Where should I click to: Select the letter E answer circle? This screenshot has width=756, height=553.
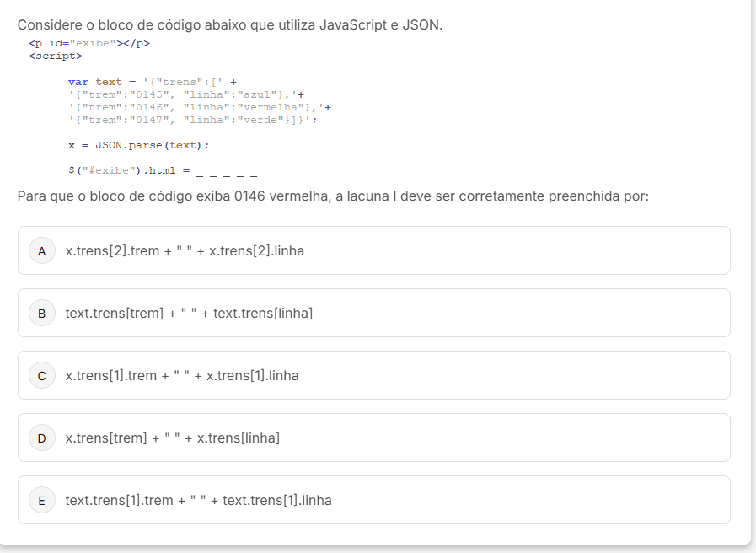(41, 500)
